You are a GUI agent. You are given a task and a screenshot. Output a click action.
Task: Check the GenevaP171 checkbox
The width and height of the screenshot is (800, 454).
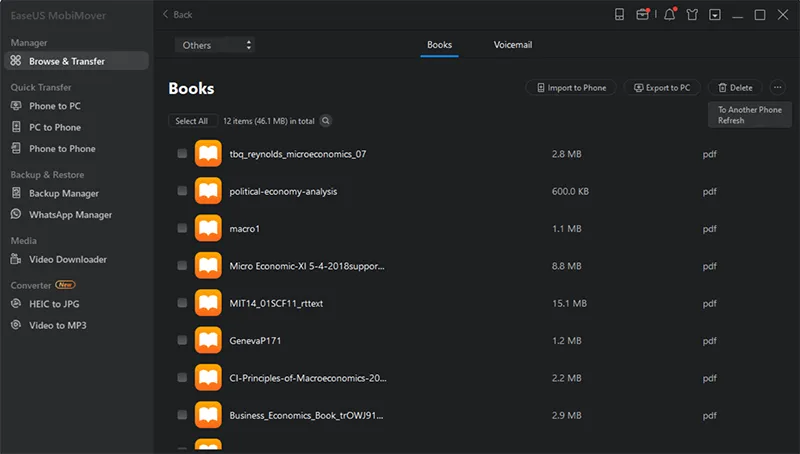[182, 340]
